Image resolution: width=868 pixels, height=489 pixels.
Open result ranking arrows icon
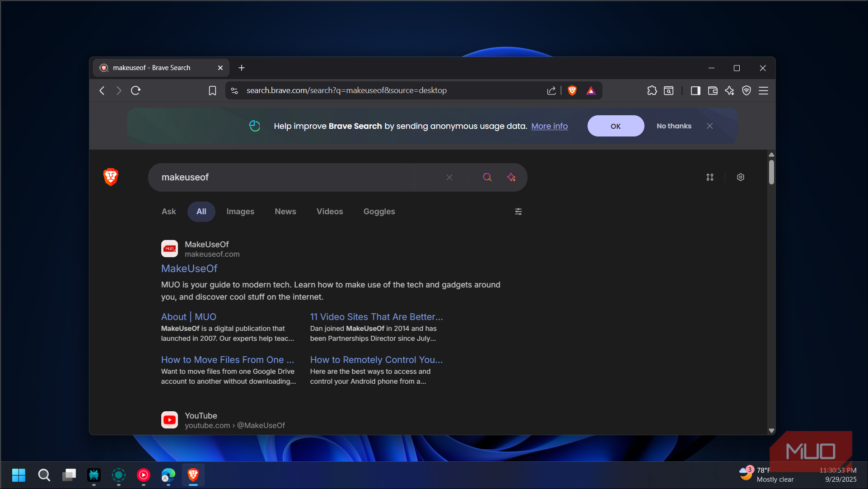tap(710, 177)
